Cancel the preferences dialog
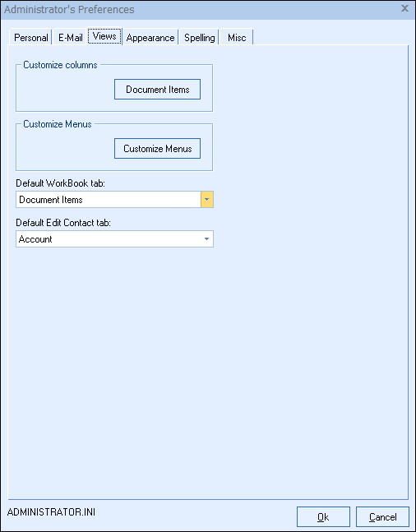The height and width of the screenshot is (532, 416). coord(383,517)
